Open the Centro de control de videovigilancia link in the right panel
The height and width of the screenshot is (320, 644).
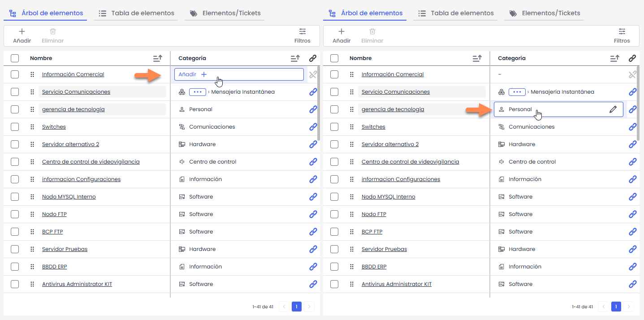(410, 162)
